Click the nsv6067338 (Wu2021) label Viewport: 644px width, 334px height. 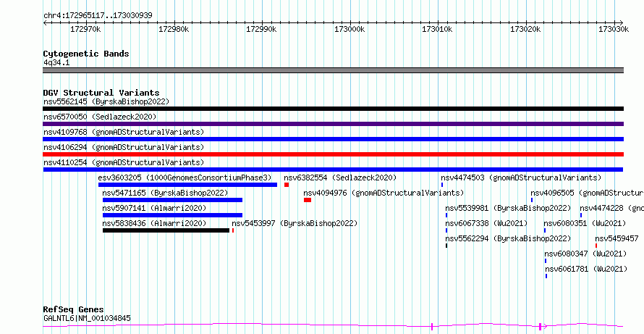486,223
